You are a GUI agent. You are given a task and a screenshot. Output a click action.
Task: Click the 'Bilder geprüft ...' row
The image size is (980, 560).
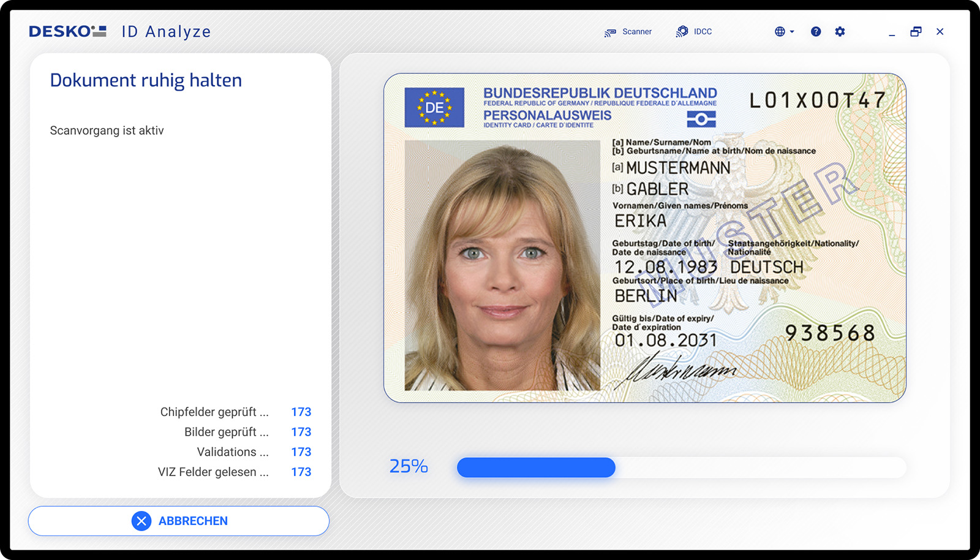tap(247, 432)
